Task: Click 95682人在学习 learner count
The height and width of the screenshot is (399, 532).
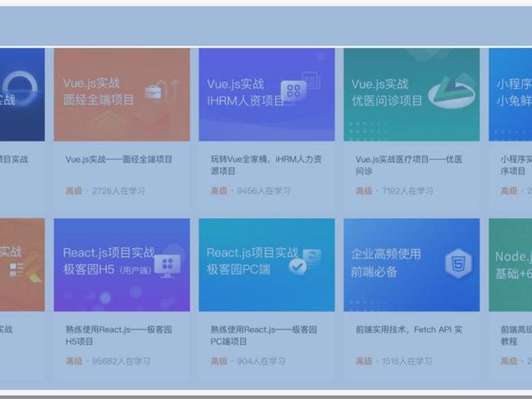Action: (x=121, y=361)
